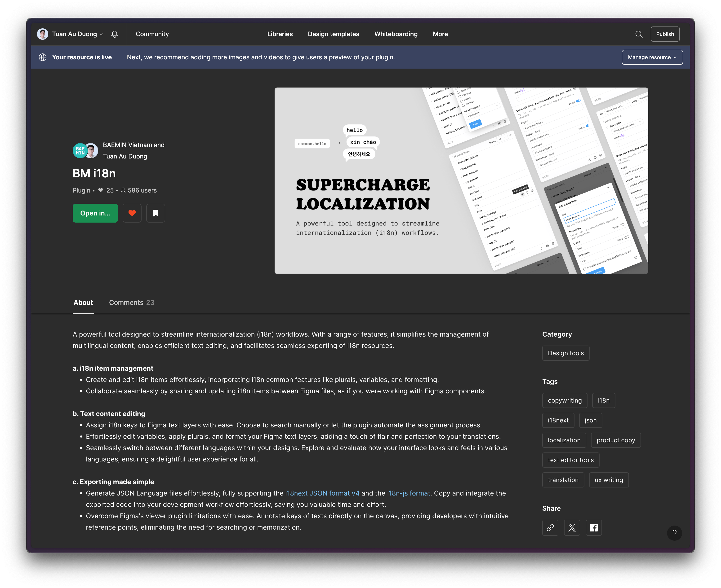The image size is (721, 588).
Task: Click the notifications bell icon
Action: [115, 34]
